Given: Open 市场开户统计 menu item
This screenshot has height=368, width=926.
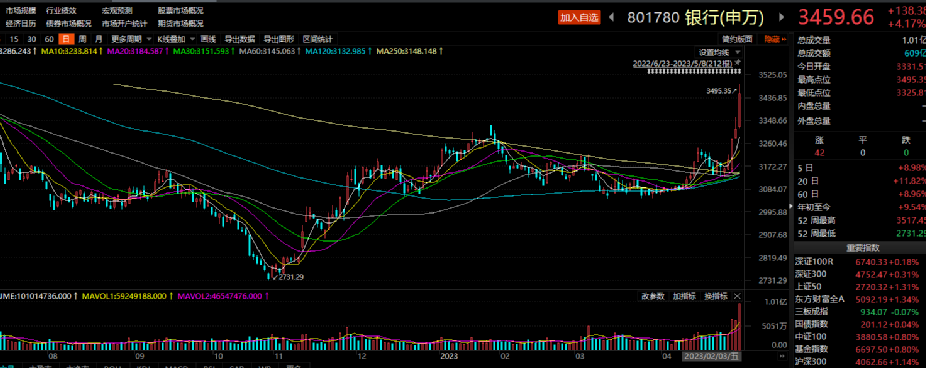Looking at the screenshot, I should click(x=125, y=24).
